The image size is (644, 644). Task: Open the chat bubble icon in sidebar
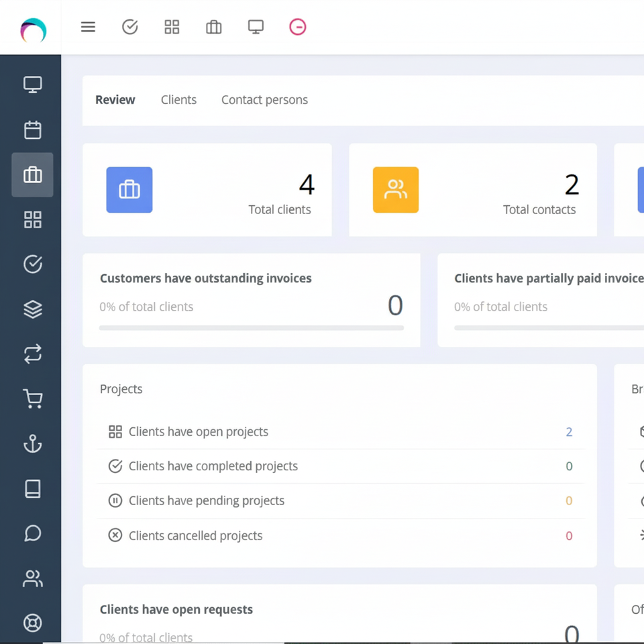pos(32,533)
